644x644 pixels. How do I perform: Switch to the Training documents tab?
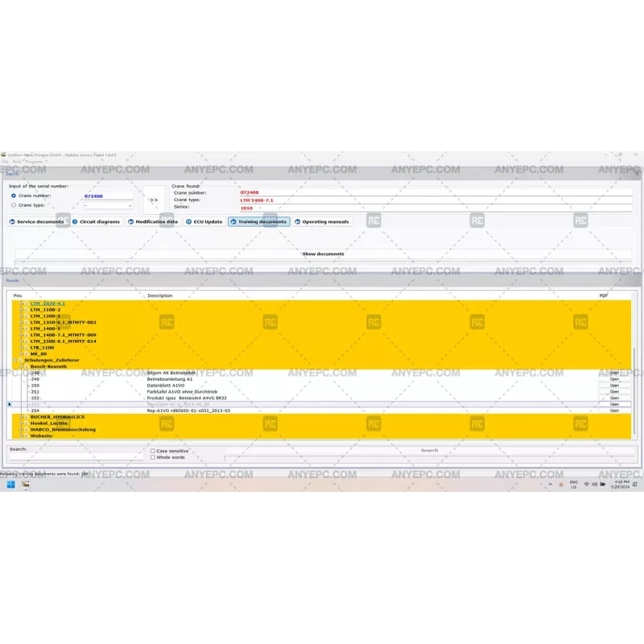(x=258, y=221)
